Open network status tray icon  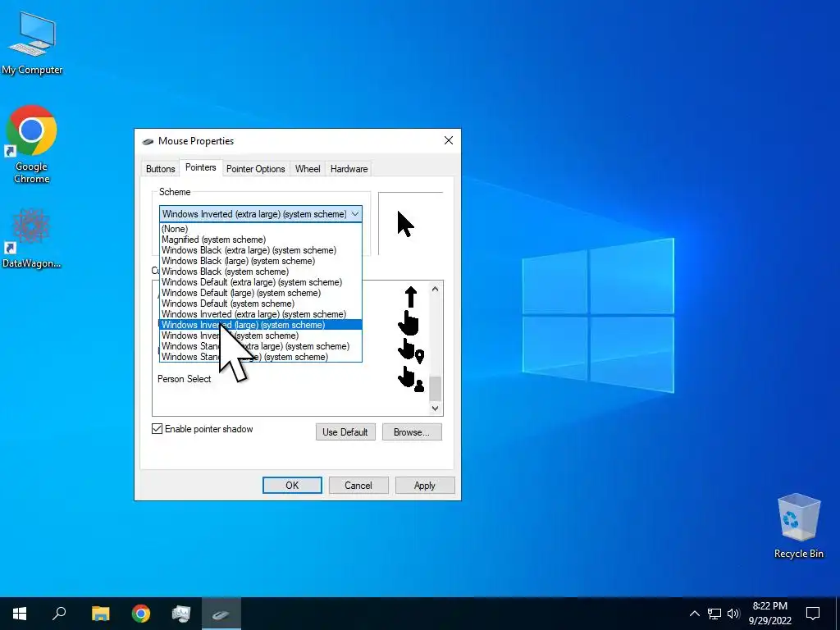pyautogui.click(x=714, y=614)
